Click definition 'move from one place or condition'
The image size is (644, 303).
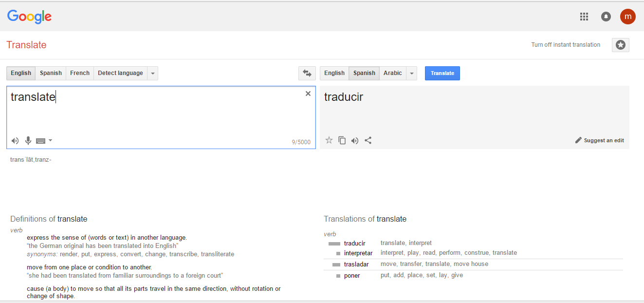click(90, 267)
